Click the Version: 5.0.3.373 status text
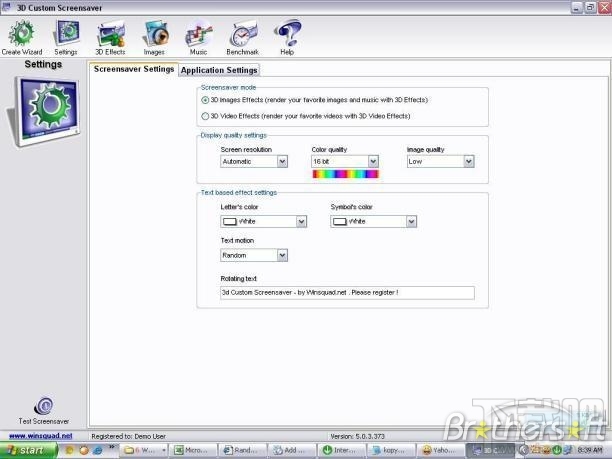The height and width of the screenshot is (459, 612). pos(357,436)
